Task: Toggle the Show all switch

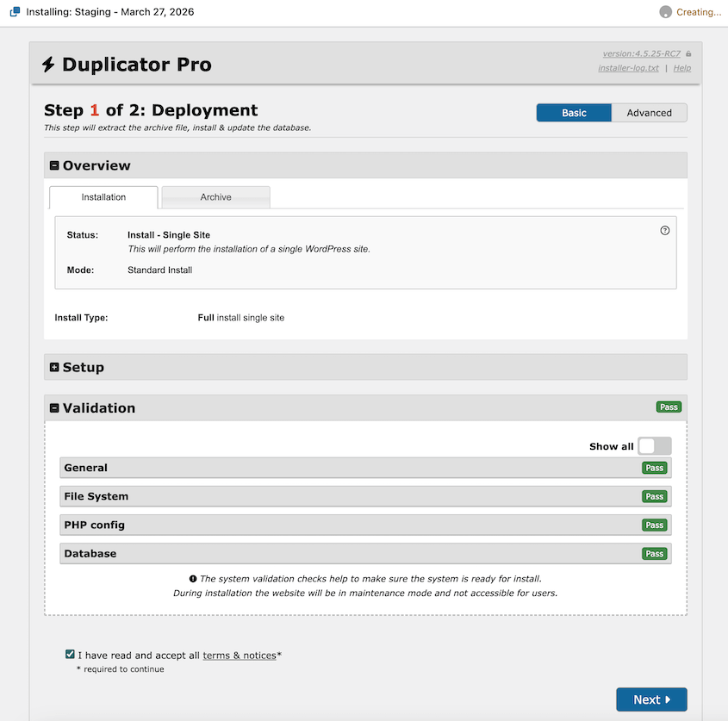Action: (x=655, y=446)
